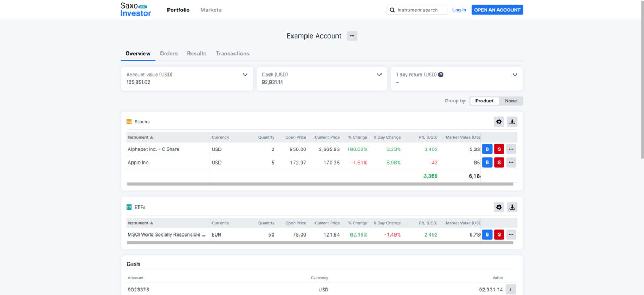Sell Alphabet Inc. with S button
Image resolution: width=644 pixels, height=295 pixels.
[499, 149]
